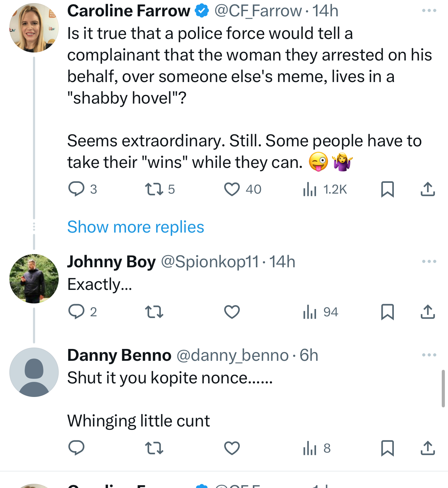Open @Spionkop11 profile handle
Viewport: 448px width, 488px height.
pyautogui.click(x=210, y=262)
